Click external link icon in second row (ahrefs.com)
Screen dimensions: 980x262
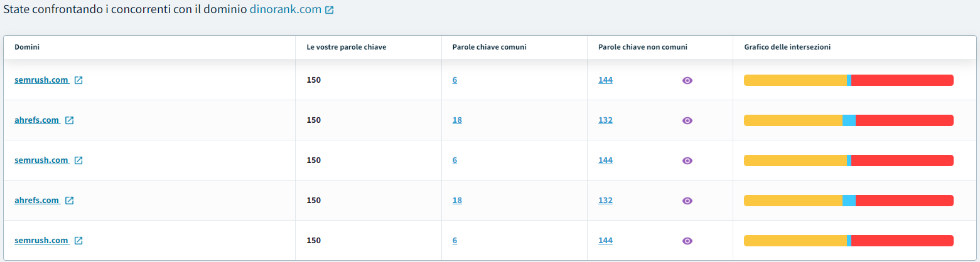[70, 120]
